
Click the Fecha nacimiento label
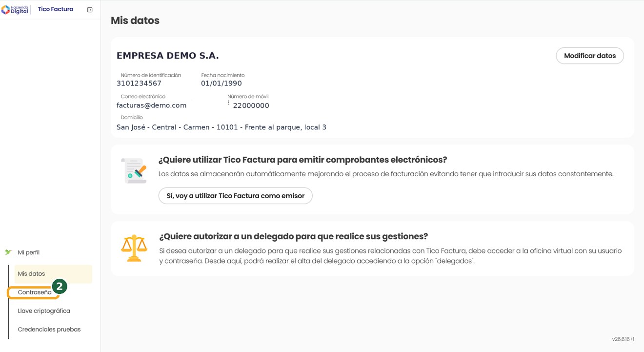click(223, 75)
